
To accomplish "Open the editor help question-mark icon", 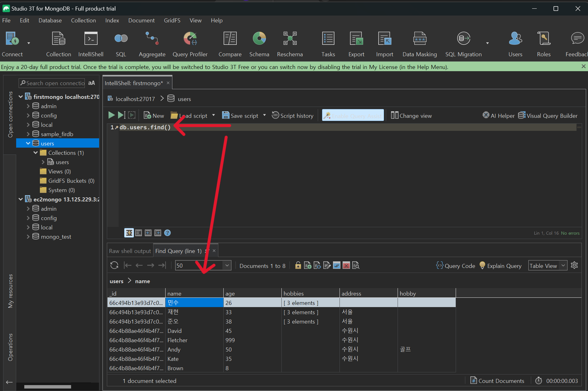I will [167, 233].
